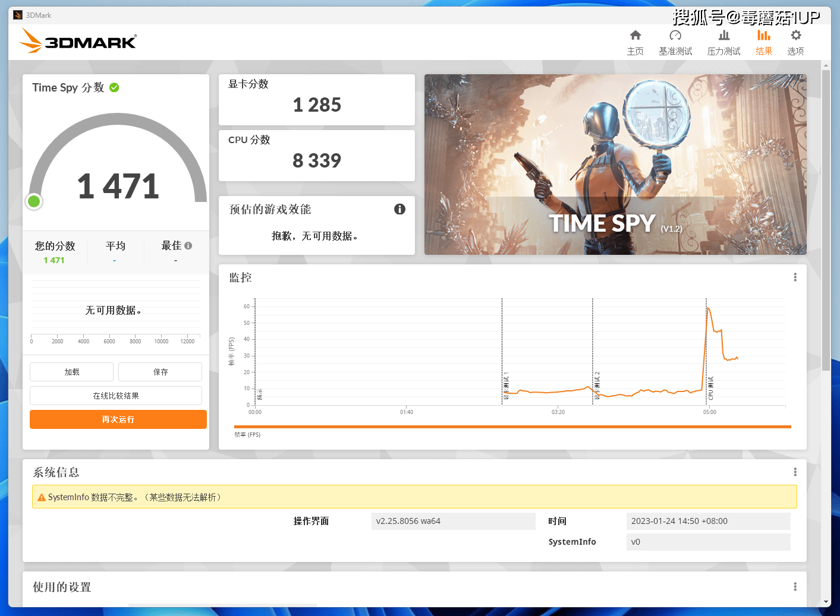Viewport: 840px width, 616px height.
Task: Click the 无可用数据。 text in score distribution
Action: pyautogui.click(x=114, y=310)
